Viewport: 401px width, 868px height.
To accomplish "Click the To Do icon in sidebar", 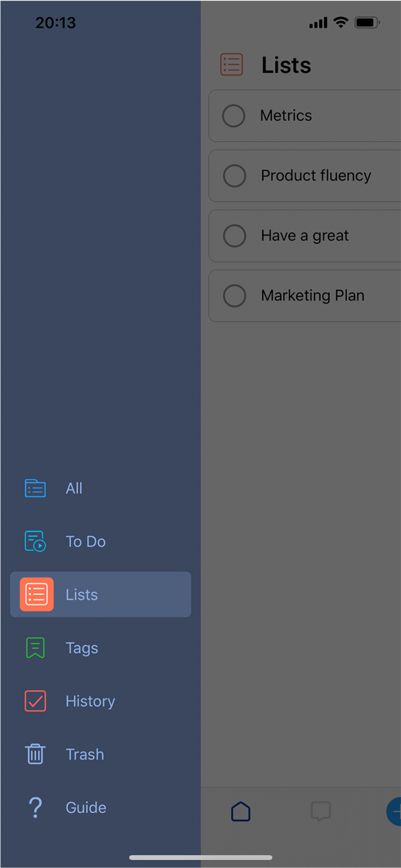I will [35, 541].
